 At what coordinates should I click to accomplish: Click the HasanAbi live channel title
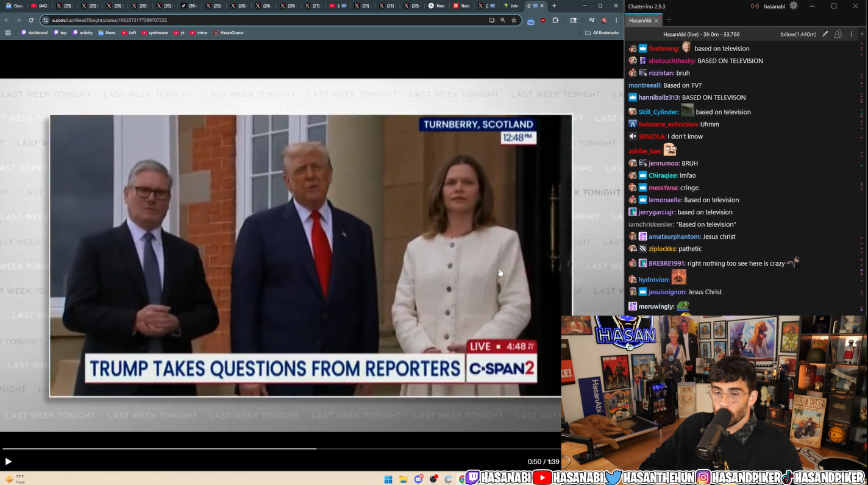pos(701,34)
